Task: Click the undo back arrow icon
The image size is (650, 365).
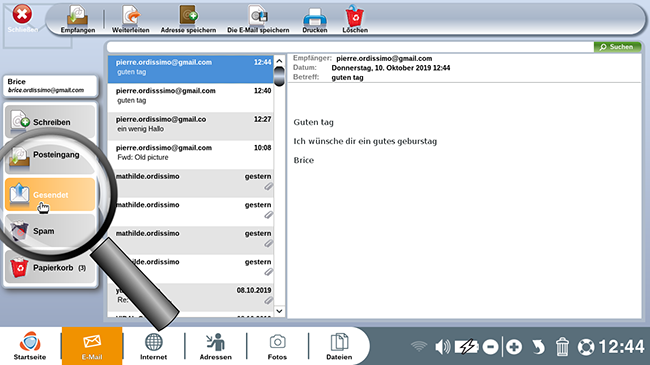Action: pos(538,346)
